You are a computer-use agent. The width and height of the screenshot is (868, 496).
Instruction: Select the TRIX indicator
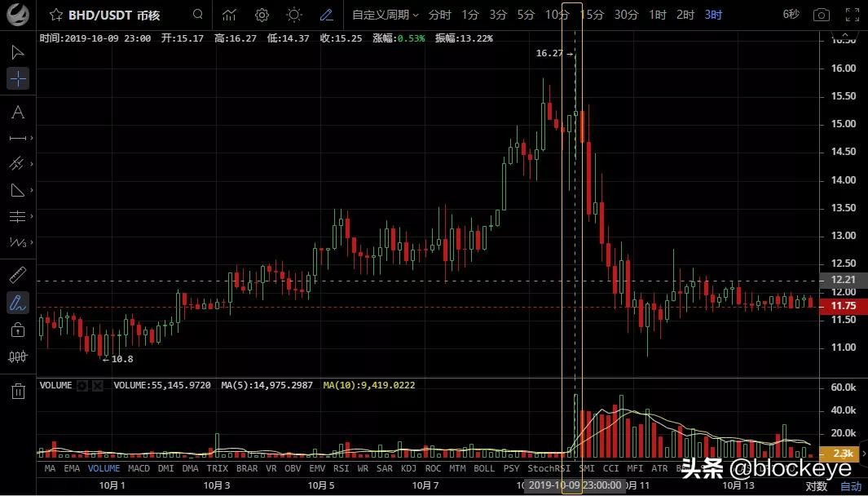(x=218, y=468)
